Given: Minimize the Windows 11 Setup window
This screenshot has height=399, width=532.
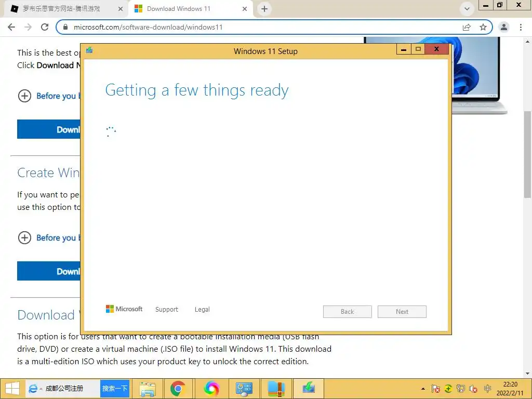Looking at the screenshot, I should [x=404, y=49].
